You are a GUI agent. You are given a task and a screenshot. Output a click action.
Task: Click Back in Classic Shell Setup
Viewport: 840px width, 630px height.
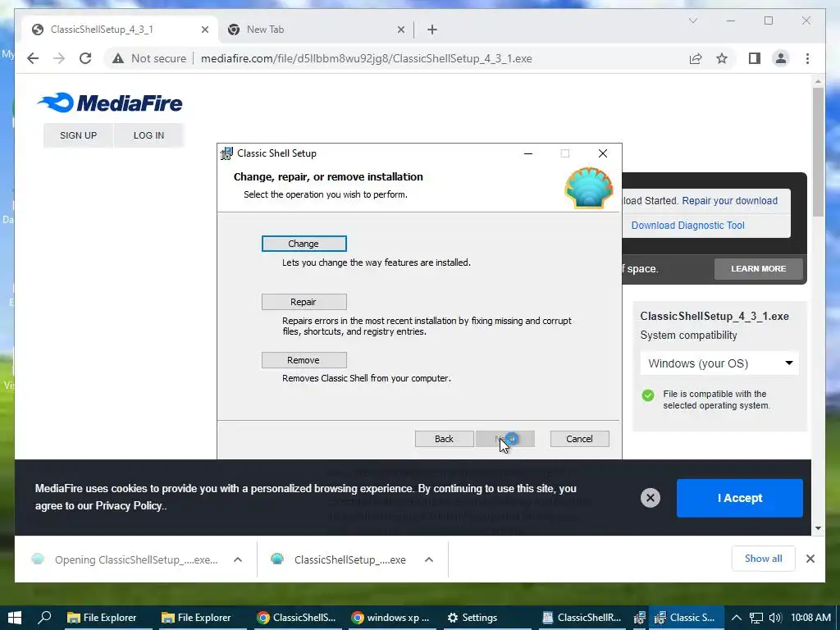click(x=444, y=439)
